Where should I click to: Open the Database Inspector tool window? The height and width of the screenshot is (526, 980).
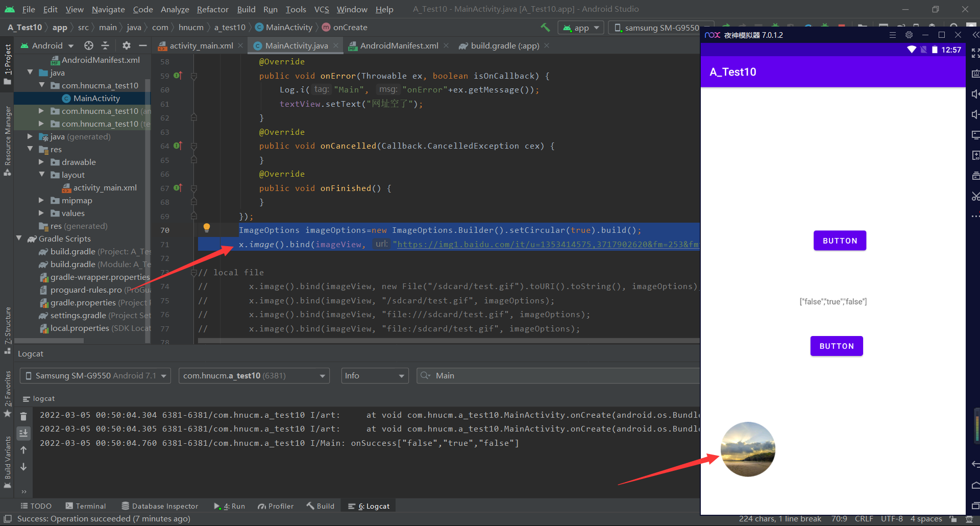[160, 506]
